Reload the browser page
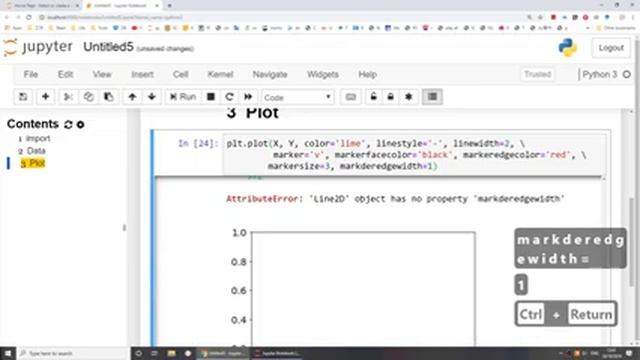Image resolution: width=640 pixels, height=360 pixels. 29,17
